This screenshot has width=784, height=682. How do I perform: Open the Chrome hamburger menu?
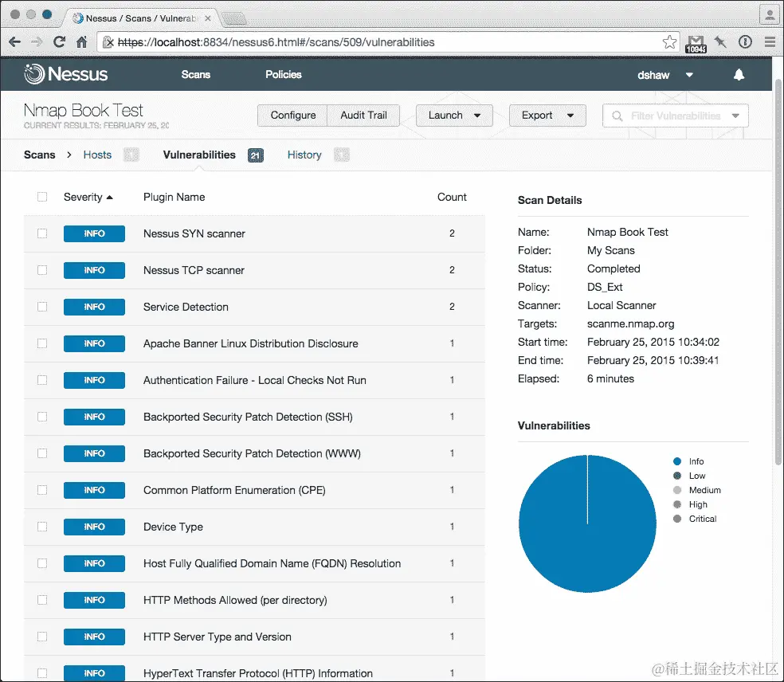770,42
